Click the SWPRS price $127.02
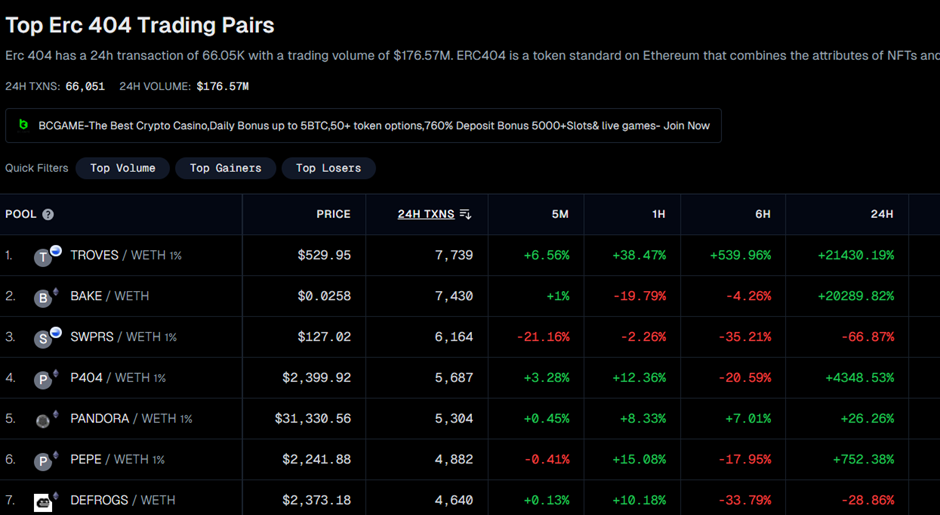 324,337
